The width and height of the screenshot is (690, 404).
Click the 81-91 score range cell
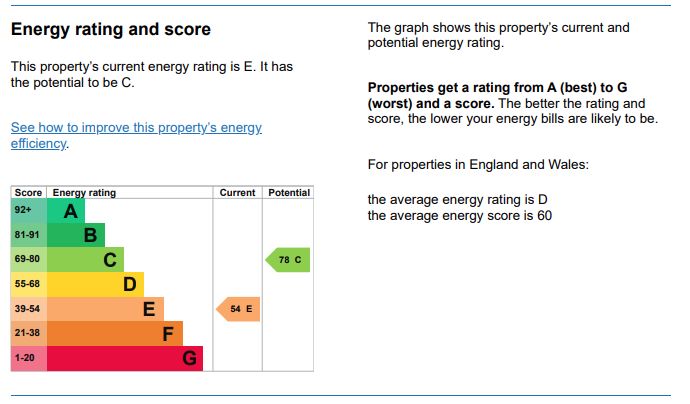[29, 235]
